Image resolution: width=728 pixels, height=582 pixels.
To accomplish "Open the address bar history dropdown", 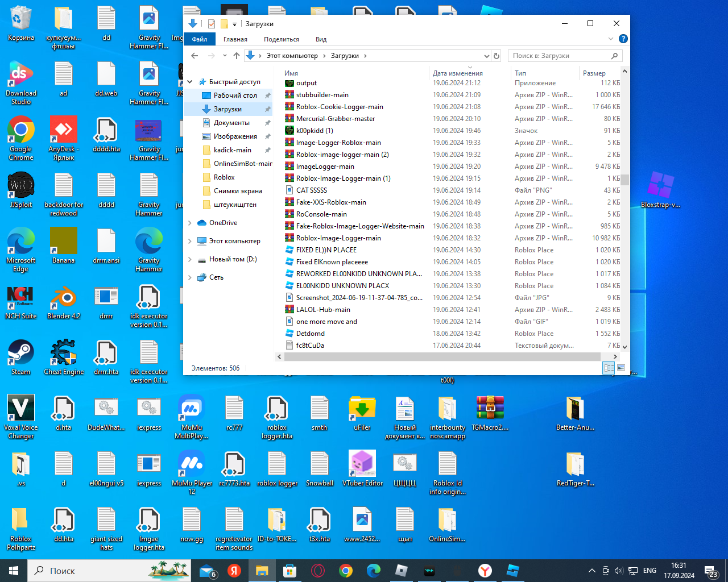I will point(486,56).
